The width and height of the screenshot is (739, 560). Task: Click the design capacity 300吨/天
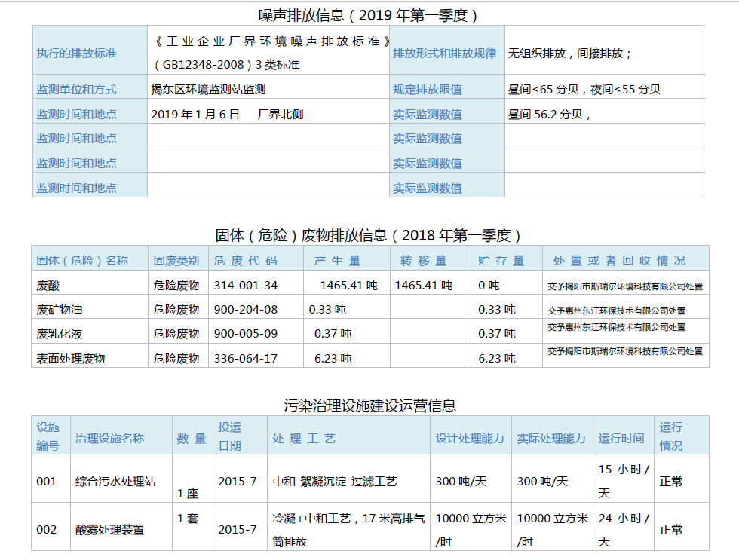point(461,482)
